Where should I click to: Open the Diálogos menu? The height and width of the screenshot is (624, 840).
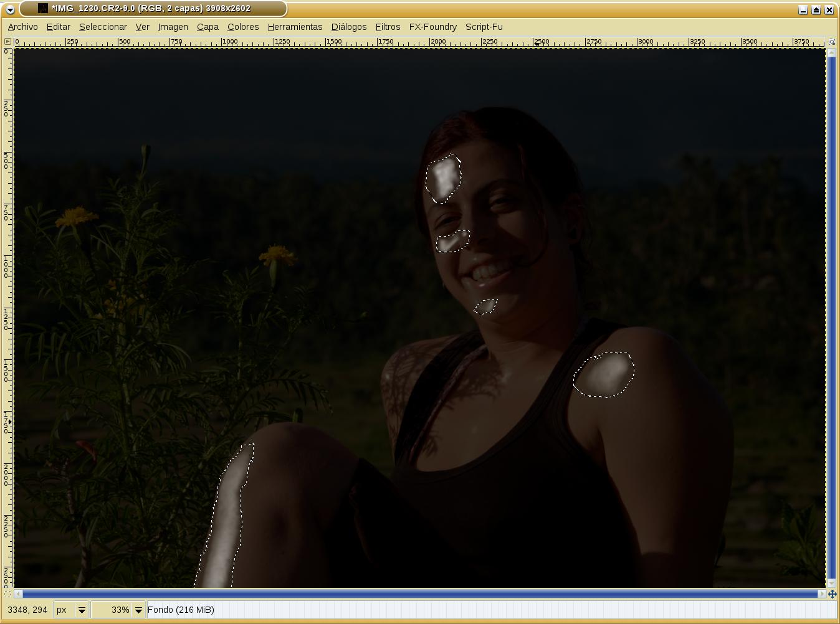[349, 27]
